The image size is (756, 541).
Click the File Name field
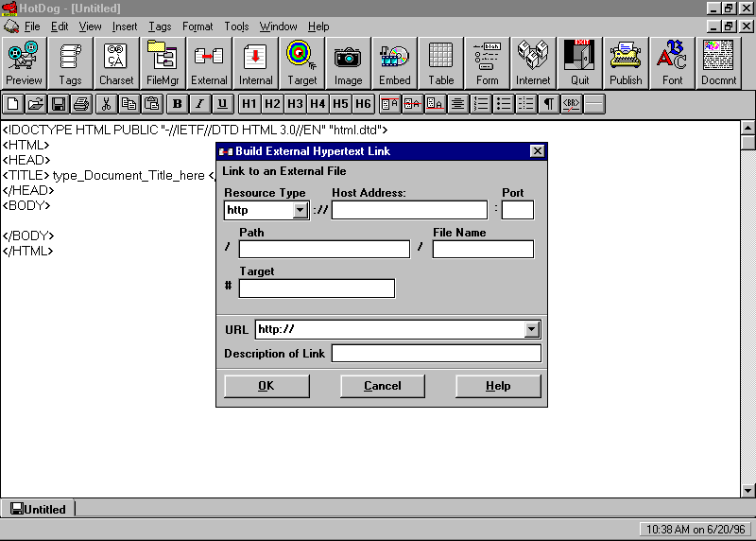[x=483, y=250]
